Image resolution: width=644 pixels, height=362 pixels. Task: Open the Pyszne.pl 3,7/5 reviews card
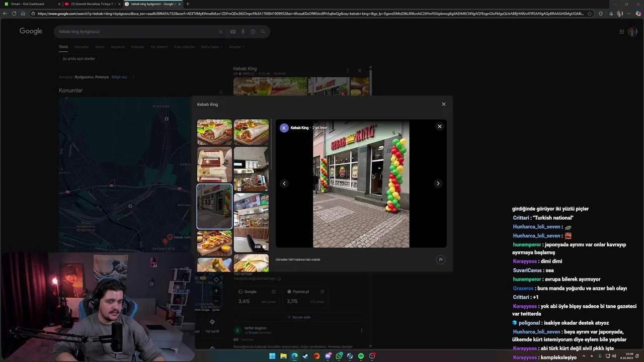(305, 297)
